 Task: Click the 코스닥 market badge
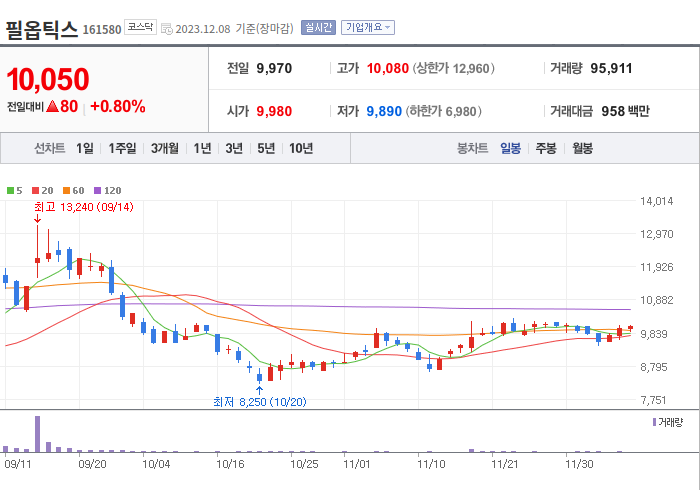pyautogui.click(x=140, y=27)
